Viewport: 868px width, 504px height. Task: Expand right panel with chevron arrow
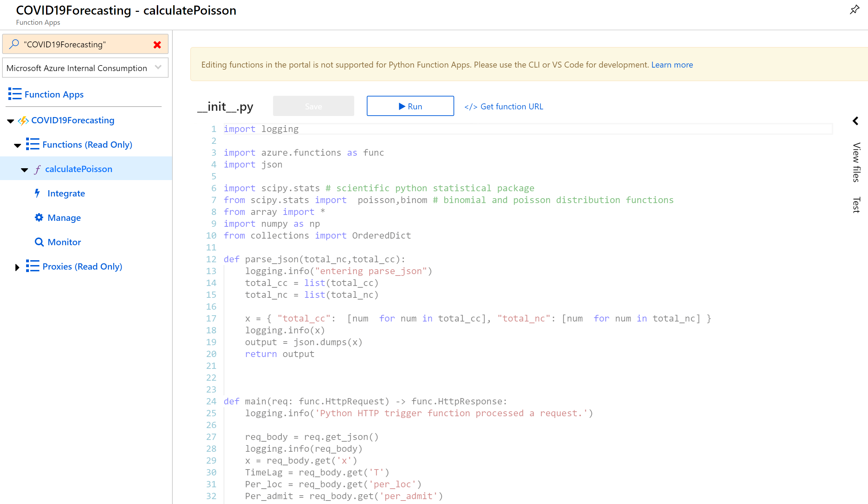click(855, 121)
